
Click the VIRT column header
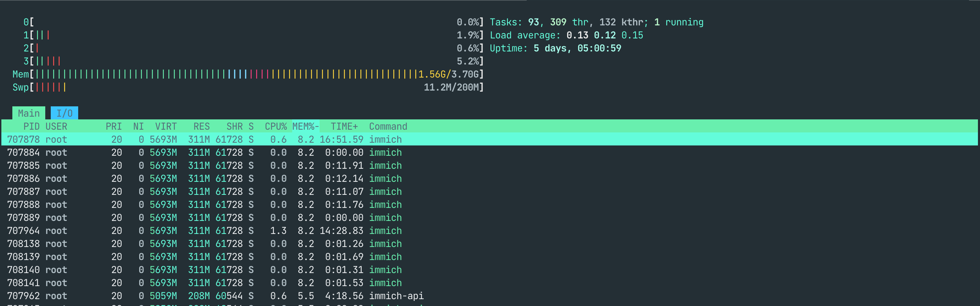click(166, 126)
